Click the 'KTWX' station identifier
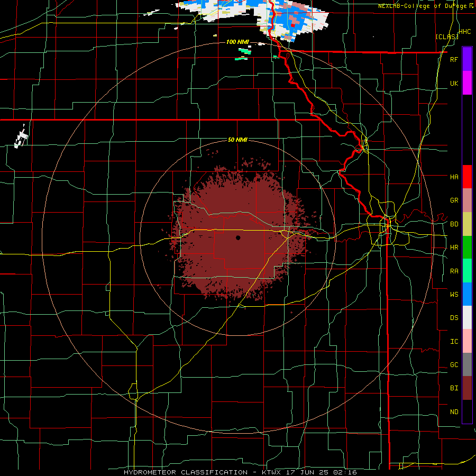Image resolution: width=476 pixels, height=476 pixels. [272, 472]
